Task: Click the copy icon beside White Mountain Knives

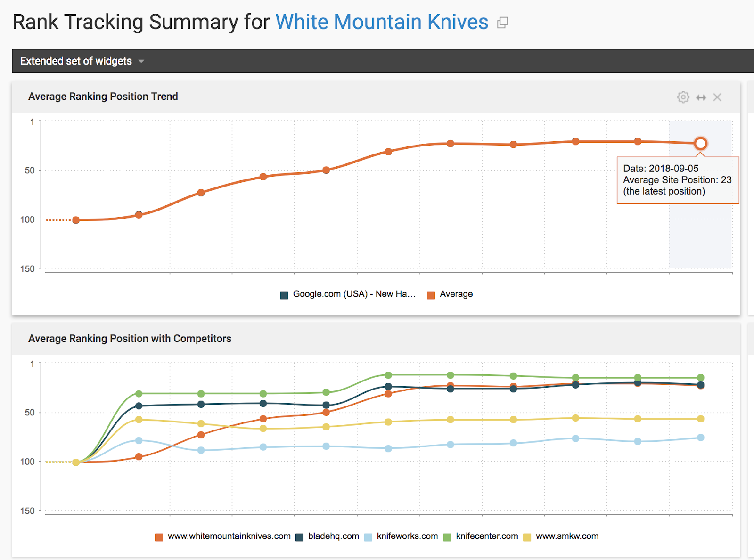Action: coord(502,23)
